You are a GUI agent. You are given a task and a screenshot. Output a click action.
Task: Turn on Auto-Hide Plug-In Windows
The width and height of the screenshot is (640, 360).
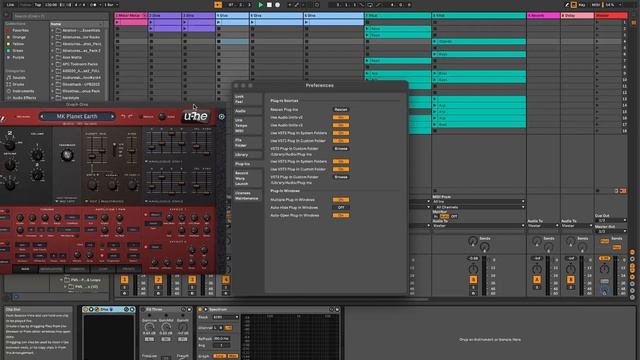[x=340, y=208]
